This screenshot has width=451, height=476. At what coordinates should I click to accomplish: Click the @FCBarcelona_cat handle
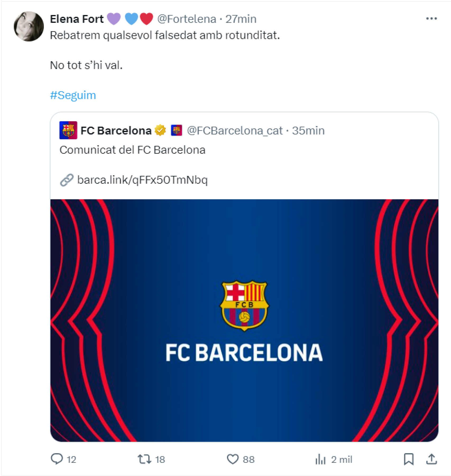235,131
